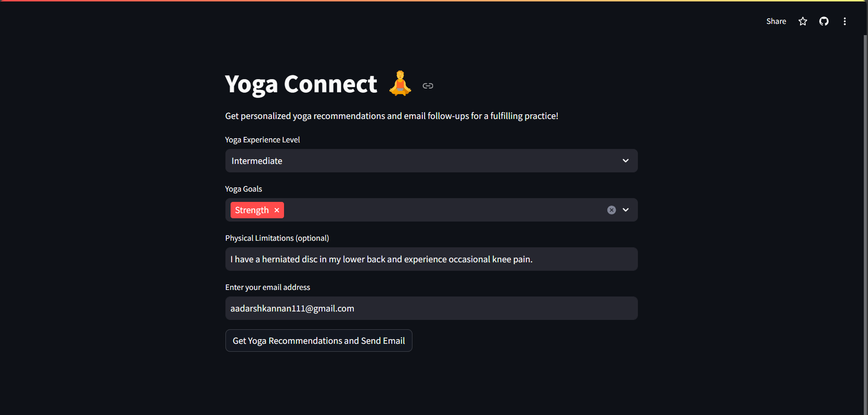Click the star icon near Share
Image resolution: width=868 pixels, height=415 pixels.
803,21
